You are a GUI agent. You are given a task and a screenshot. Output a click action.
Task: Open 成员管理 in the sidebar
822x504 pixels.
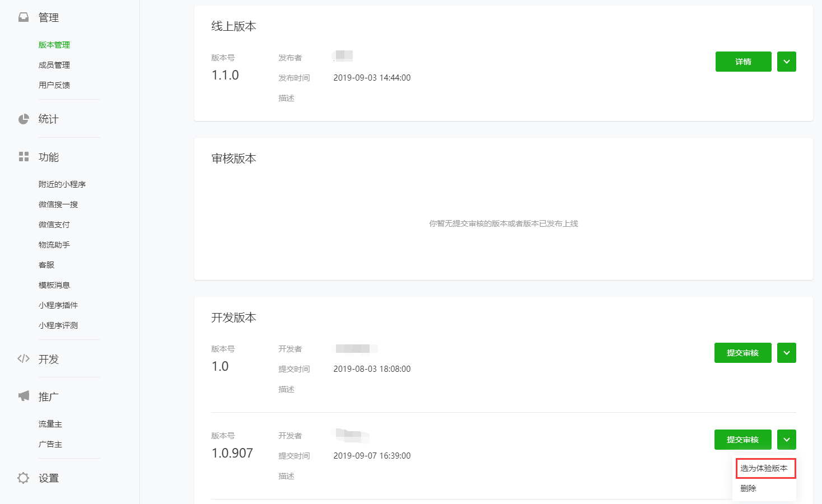[x=54, y=65]
